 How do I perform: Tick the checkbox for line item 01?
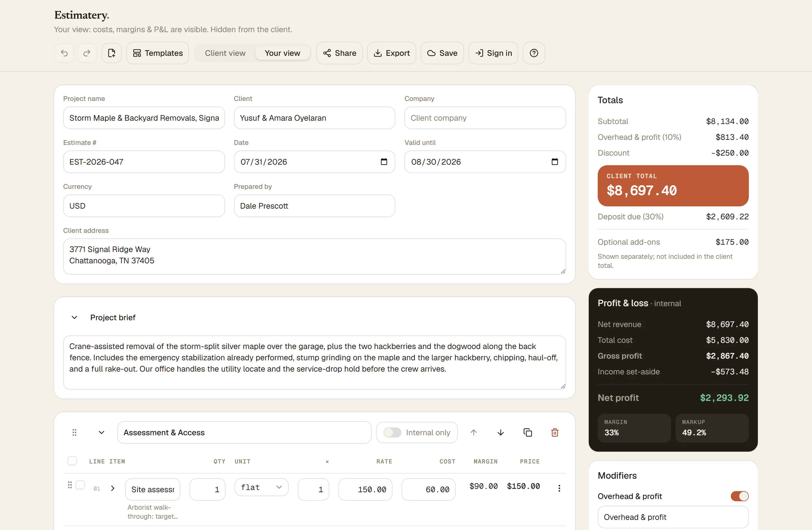tap(80, 485)
